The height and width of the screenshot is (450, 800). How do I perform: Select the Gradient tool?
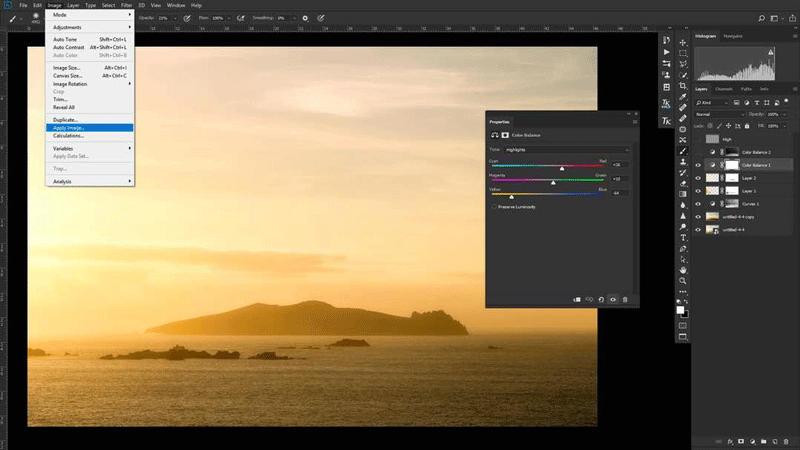coord(683,194)
